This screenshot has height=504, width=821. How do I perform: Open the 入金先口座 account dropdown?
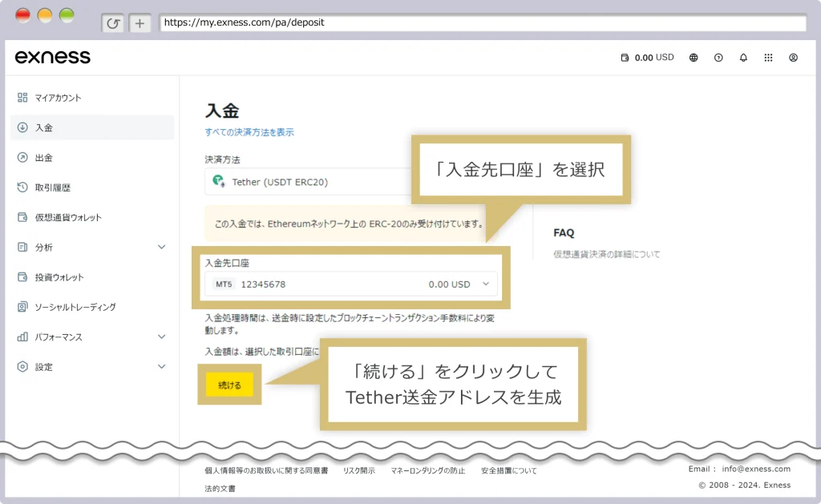(x=351, y=284)
